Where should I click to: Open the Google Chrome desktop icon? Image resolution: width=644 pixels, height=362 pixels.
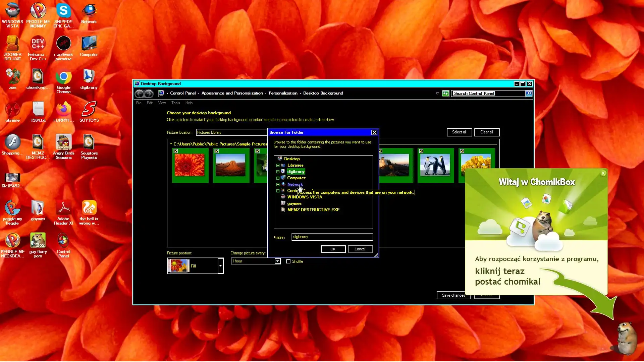coord(63,78)
